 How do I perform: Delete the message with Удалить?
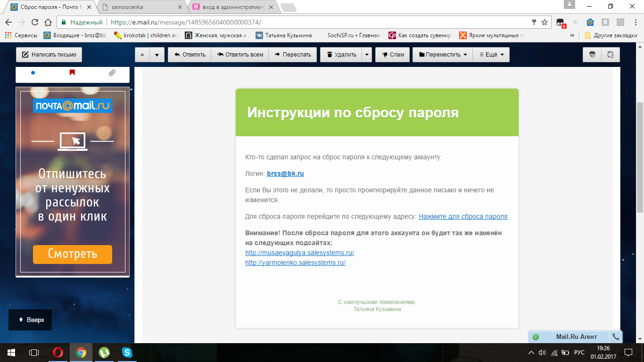(x=341, y=55)
